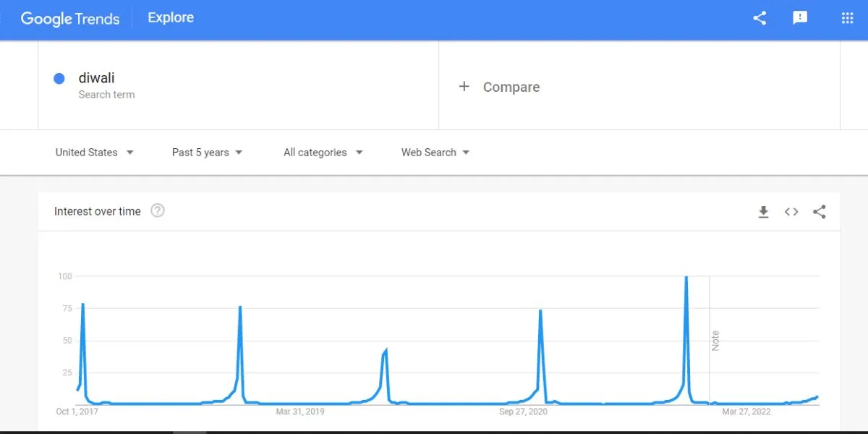
Task: Go to Google Trends home logo
Action: pos(70,19)
